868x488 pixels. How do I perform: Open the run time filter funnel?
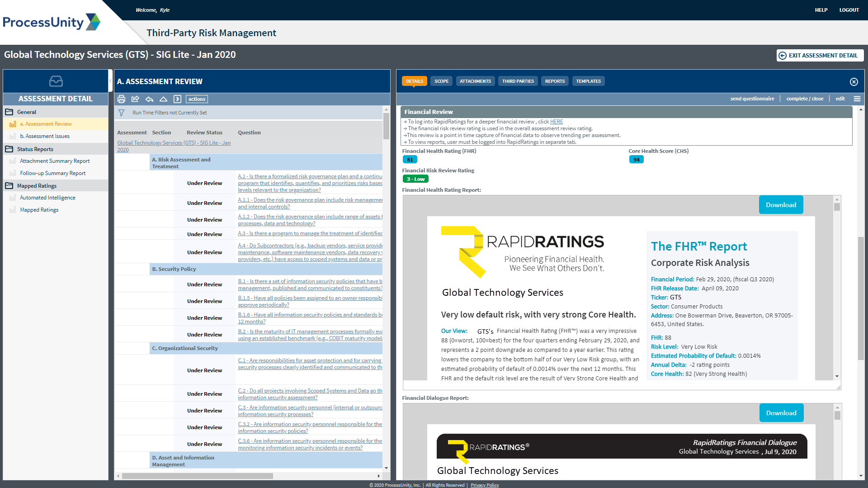121,113
